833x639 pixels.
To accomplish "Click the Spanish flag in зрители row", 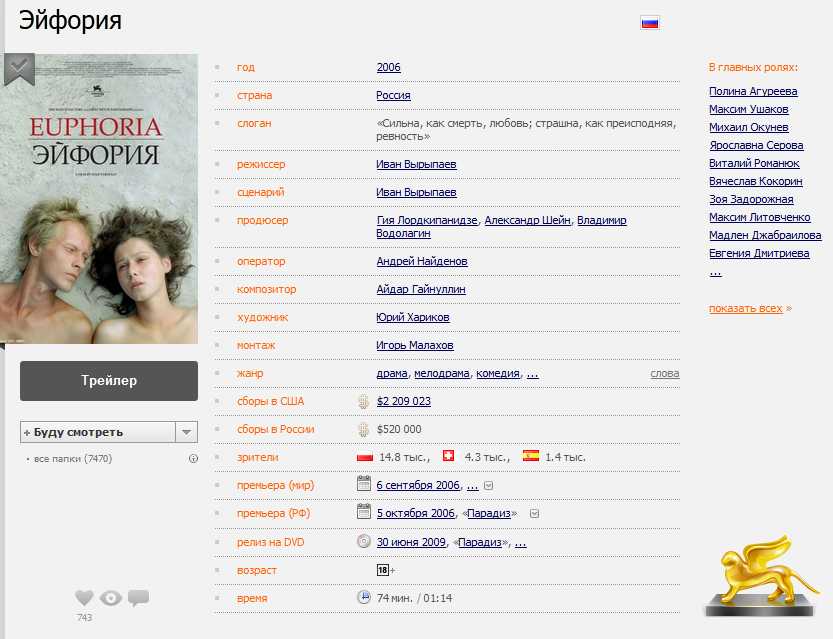I will pos(531,456).
